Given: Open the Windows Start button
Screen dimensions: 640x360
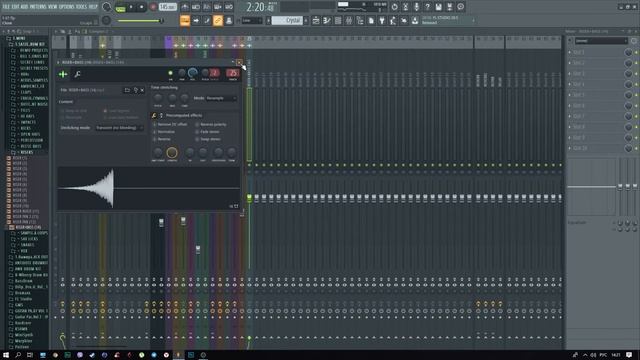Looking at the screenshot, I should [6, 355].
